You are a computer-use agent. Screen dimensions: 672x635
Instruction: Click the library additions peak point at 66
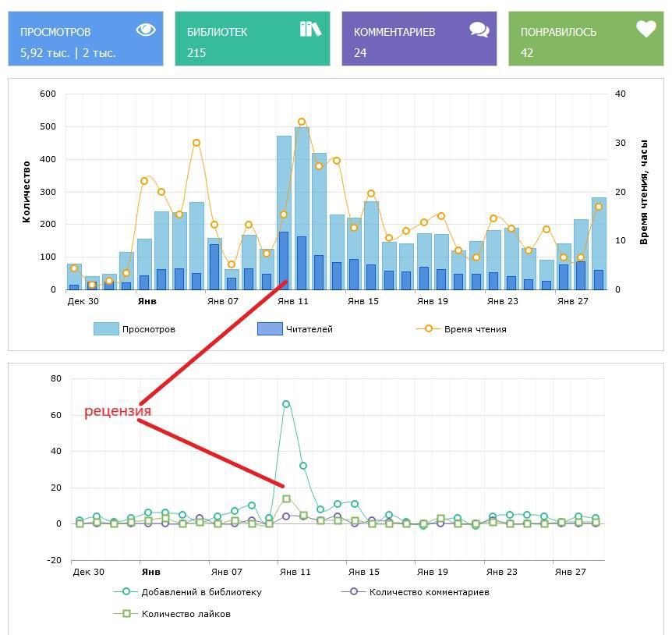286,404
